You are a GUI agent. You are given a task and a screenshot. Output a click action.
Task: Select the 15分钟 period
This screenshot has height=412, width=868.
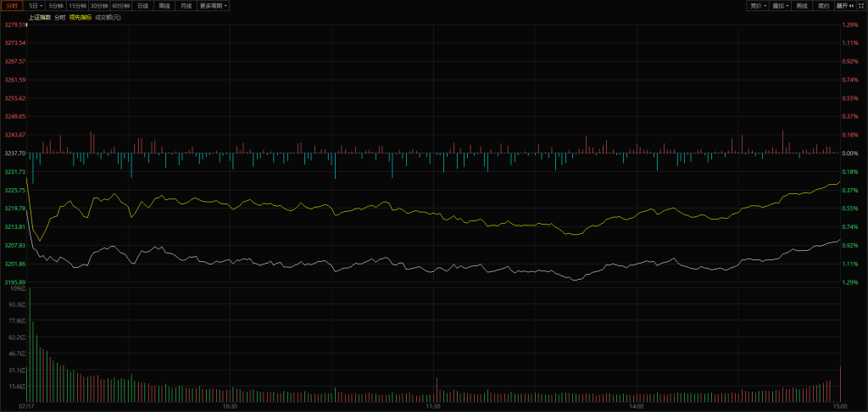pos(78,6)
